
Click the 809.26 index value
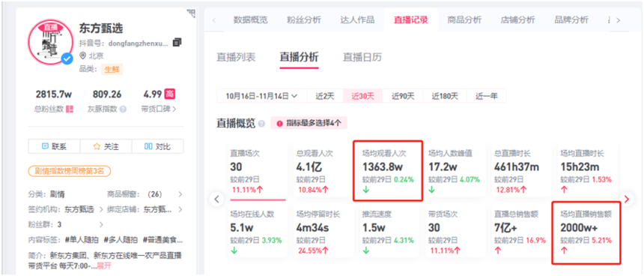tap(107, 94)
